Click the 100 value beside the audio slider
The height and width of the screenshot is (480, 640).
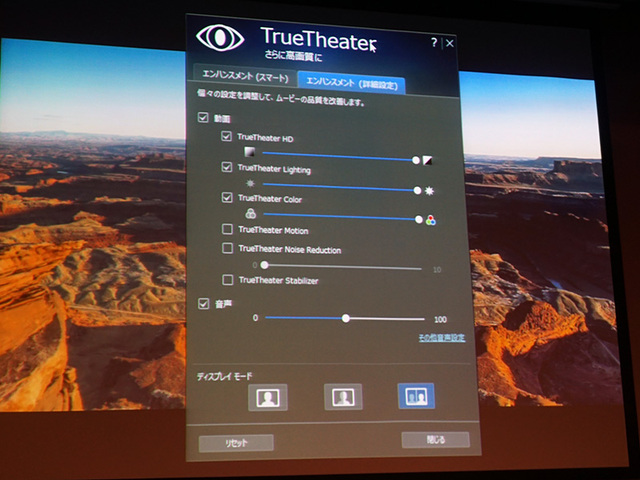[x=440, y=320]
